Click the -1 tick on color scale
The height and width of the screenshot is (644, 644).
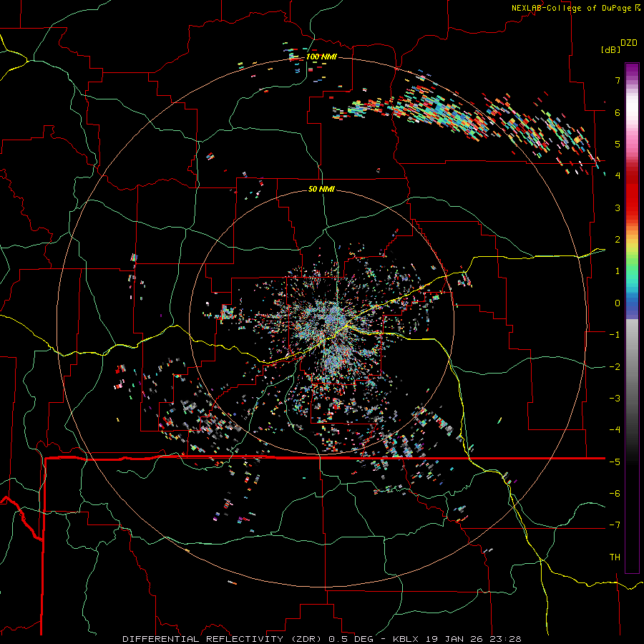pos(615,335)
